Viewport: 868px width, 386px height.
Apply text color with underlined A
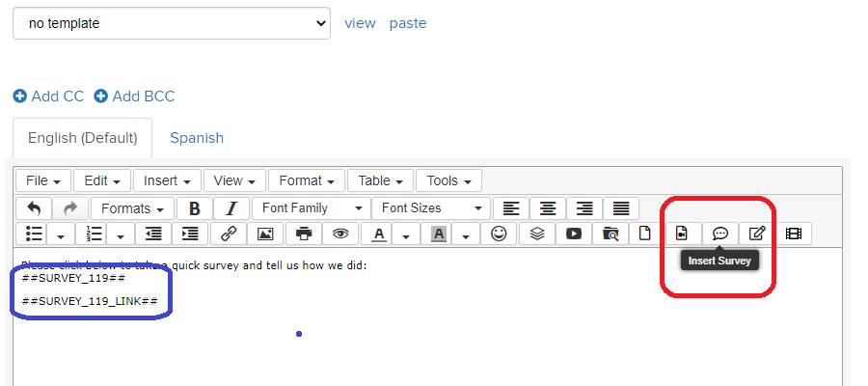pos(379,234)
